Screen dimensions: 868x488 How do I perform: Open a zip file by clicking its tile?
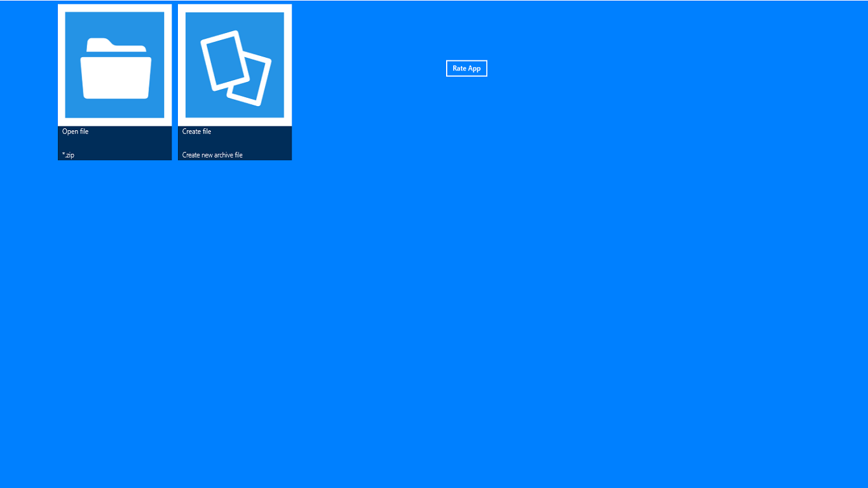tap(114, 83)
